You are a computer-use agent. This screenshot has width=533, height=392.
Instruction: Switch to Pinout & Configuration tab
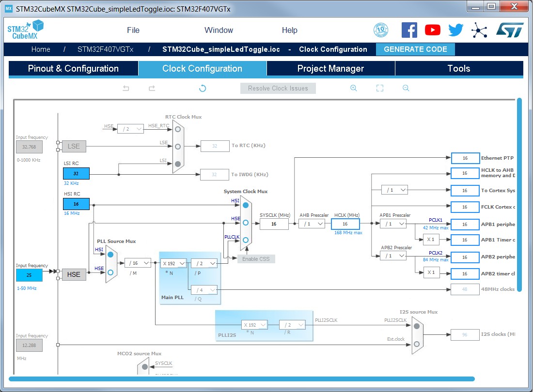point(74,69)
